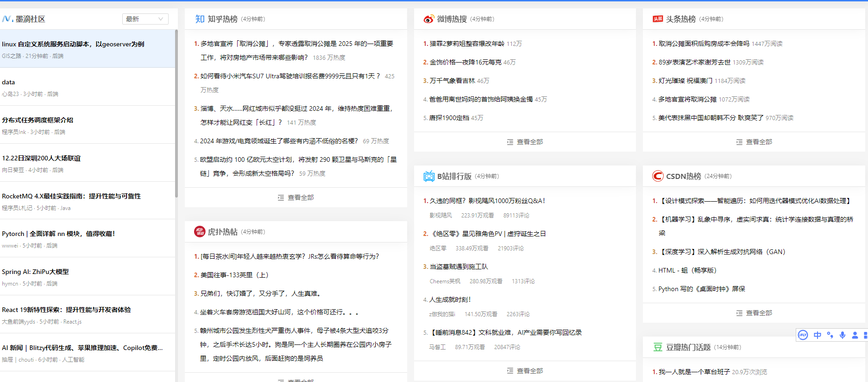Open the IME user account icon
This screenshot has height=382, width=868.
click(855, 335)
